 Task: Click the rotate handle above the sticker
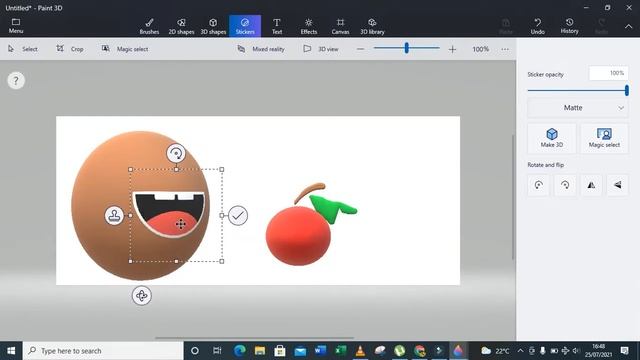coord(176,153)
